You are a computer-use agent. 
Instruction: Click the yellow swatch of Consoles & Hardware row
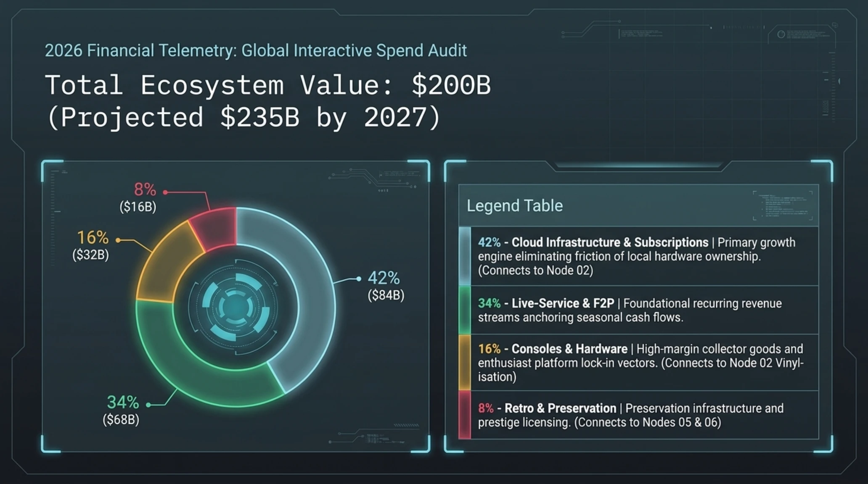pyautogui.click(x=465, y=362)
